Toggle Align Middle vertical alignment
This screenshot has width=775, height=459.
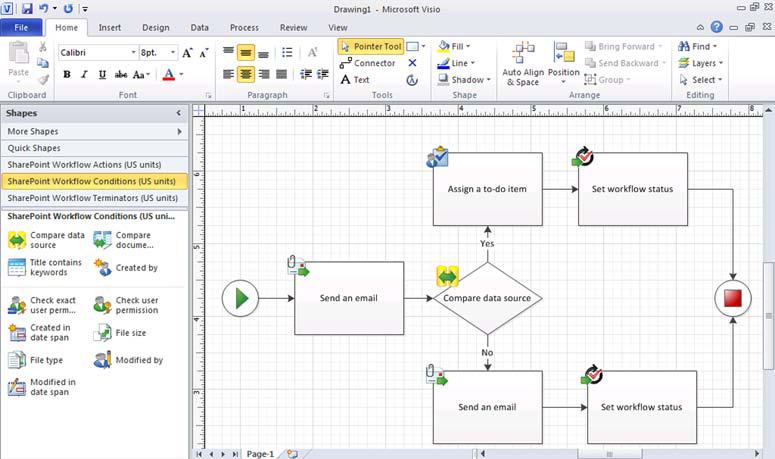coord(246,52)
